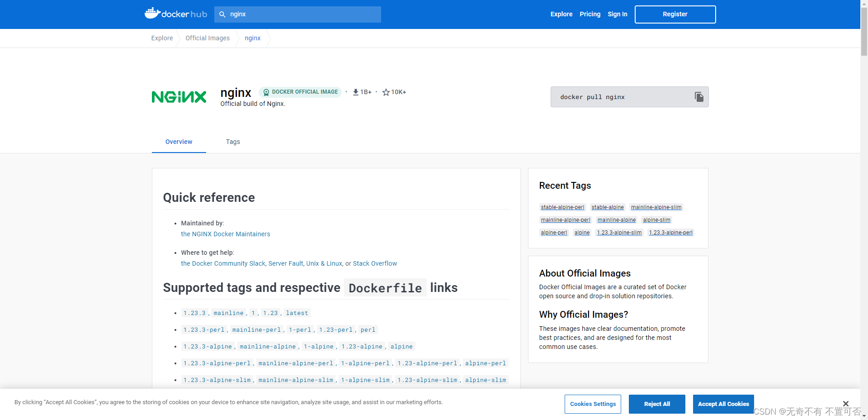Click the downloads arrow icon
This screenshot has height=420, width=868.
[356, 92]
